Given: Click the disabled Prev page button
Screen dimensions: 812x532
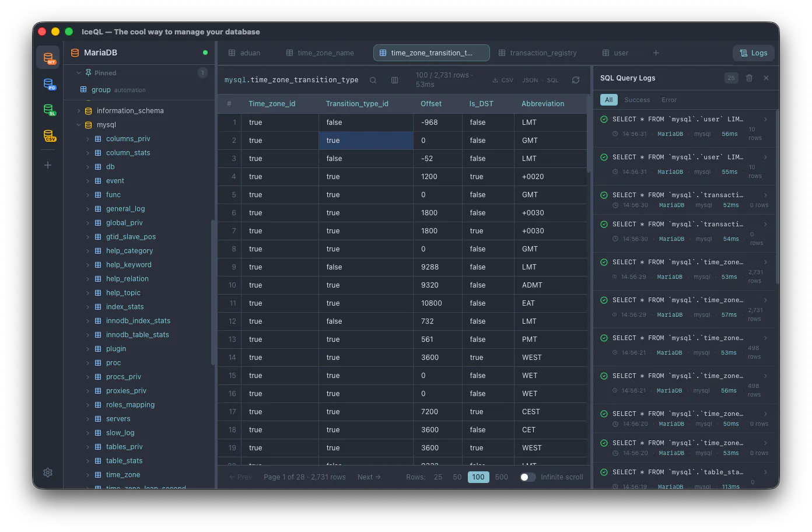Looking at the screenshot, I should (241, 477).
